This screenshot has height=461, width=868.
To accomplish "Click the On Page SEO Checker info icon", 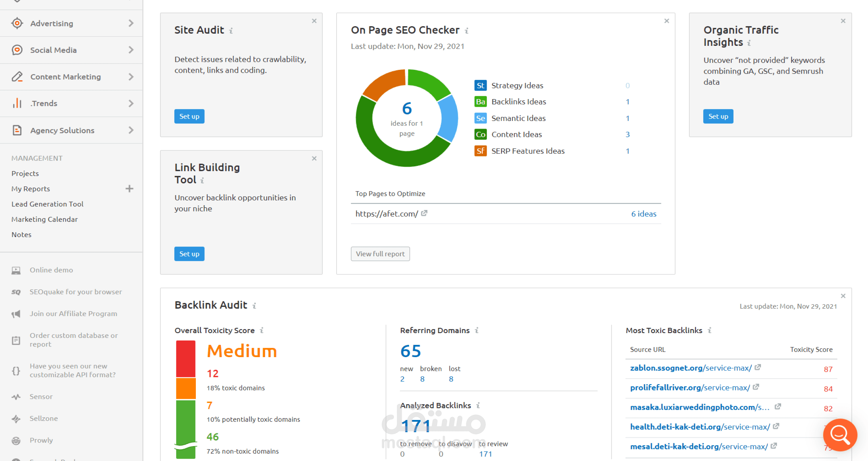I will coord(467,31).
